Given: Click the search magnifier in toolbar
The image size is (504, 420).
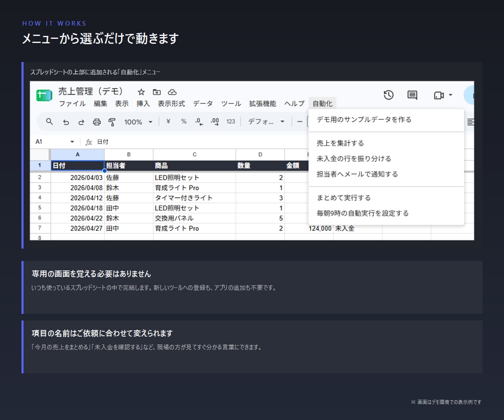Looking at the screenshot, I should point(50,121).
